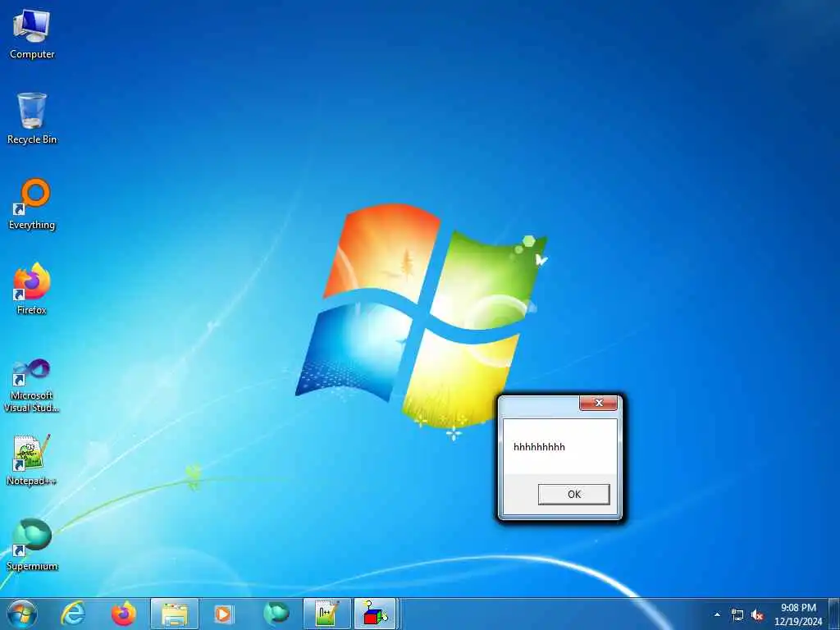The image size is (840, 630).
Task: Launch Firefox from the taskbar
Action: pyautogui.click(x=124, y=614)
